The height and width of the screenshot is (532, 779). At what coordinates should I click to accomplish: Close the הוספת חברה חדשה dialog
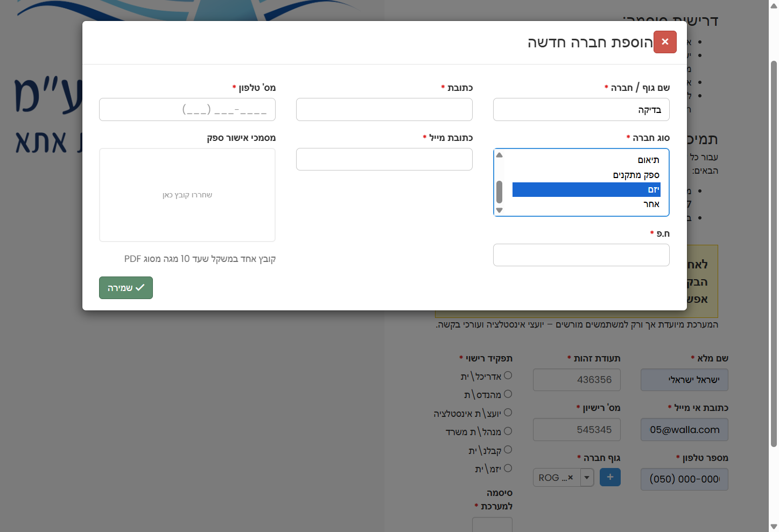[x=665, y=42]
